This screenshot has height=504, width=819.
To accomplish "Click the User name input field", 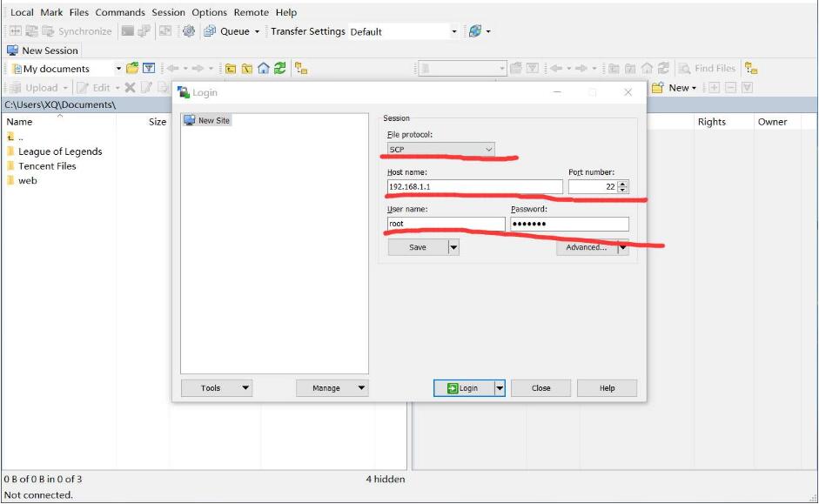I will pyautogui.click(x=446, y=224).
